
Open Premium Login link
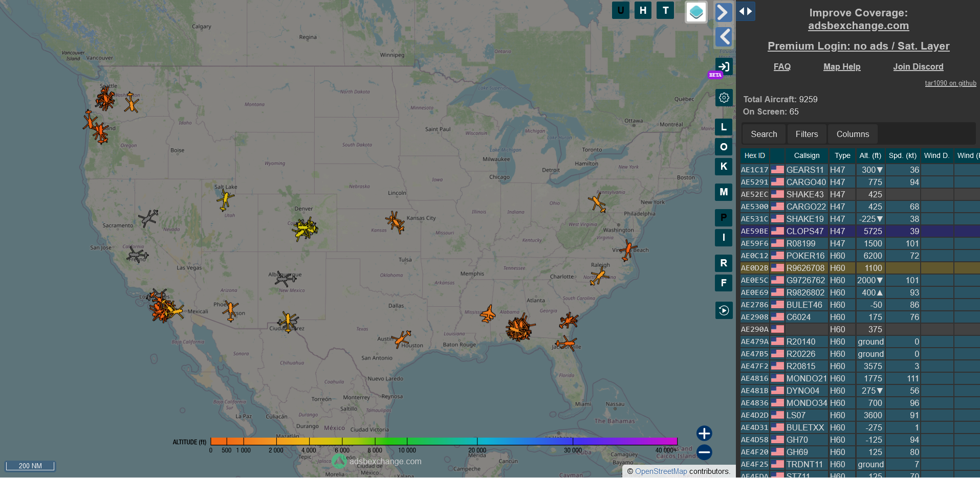coord(858,46)
